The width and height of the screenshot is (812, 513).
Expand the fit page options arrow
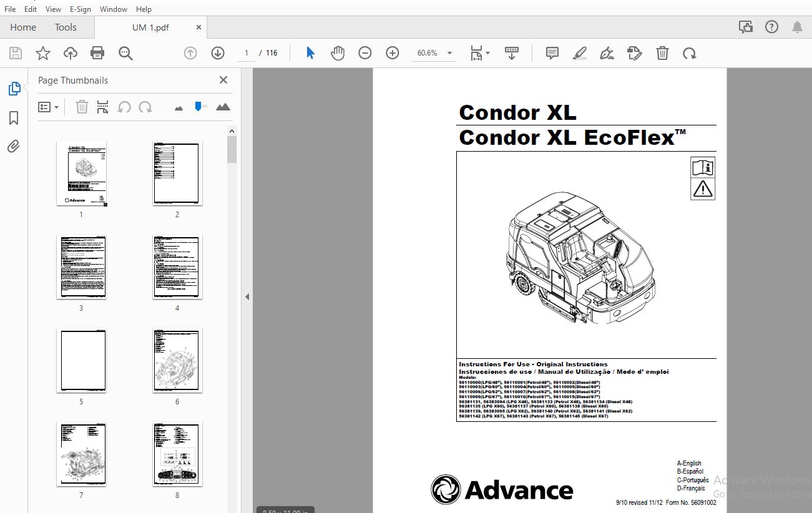(488, 53)
